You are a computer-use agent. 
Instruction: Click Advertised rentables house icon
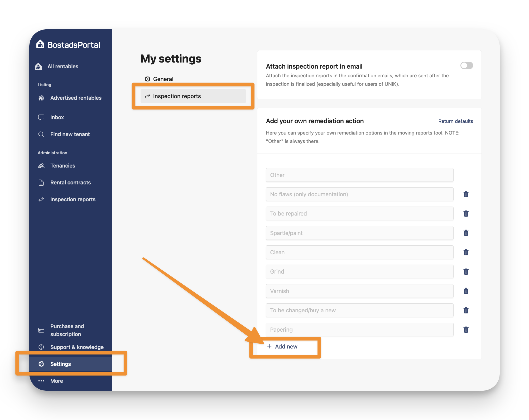[41, 98]
